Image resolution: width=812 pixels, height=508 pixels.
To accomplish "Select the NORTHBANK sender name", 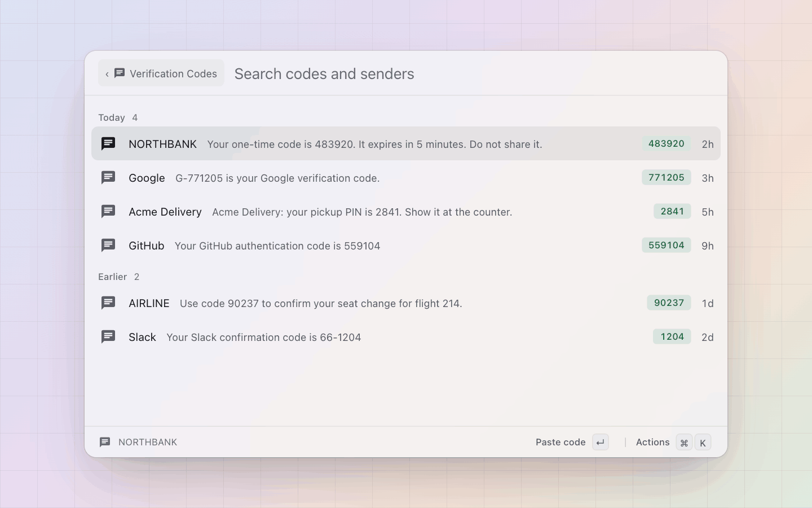I will tap(162, 144).
